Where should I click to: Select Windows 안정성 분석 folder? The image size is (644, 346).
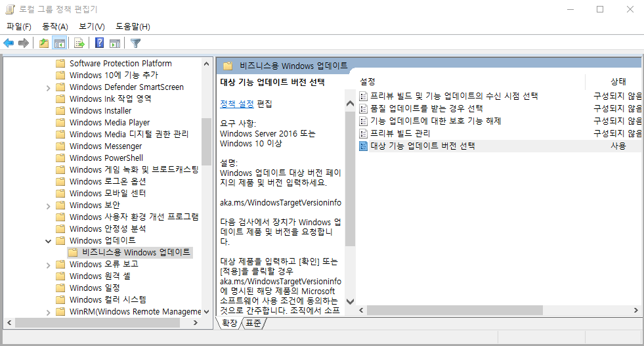coord(108,229)
